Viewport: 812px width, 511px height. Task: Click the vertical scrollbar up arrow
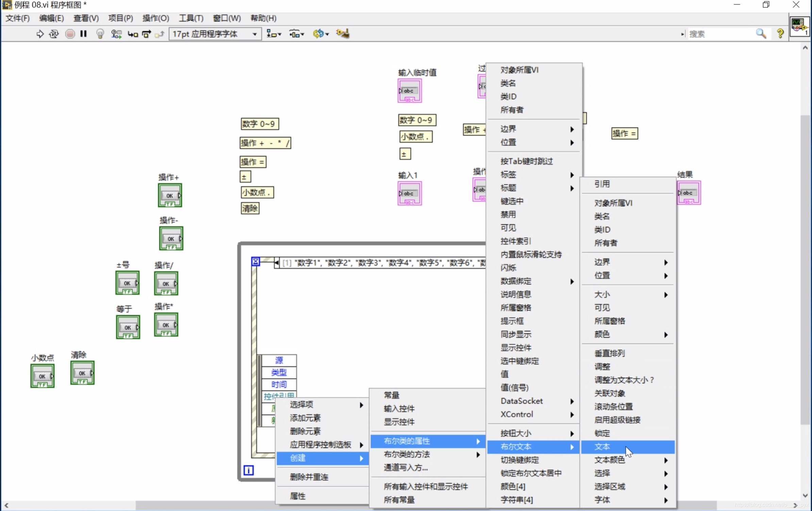(805, 48)
